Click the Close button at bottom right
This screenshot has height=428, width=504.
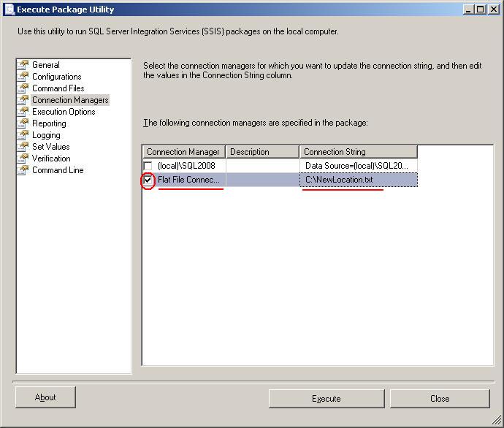point(440,399)
